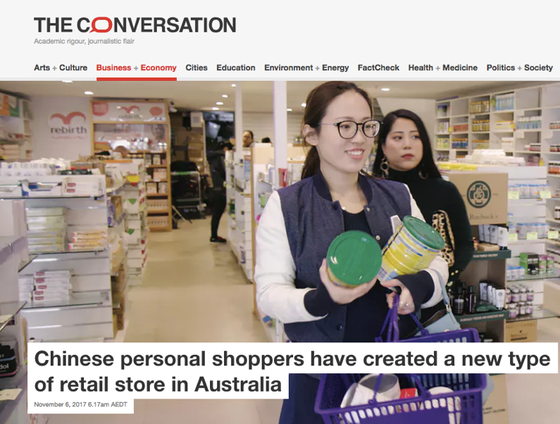Click the word Economy in navigation
This screenshot has width=560, height=424.
click(159, 68)
